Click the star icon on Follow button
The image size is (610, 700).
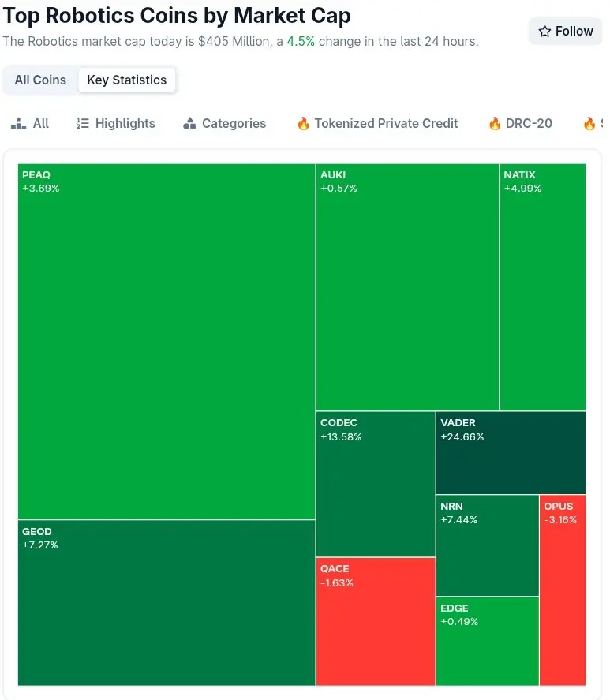pyautogui.click(x=545, y=32)
